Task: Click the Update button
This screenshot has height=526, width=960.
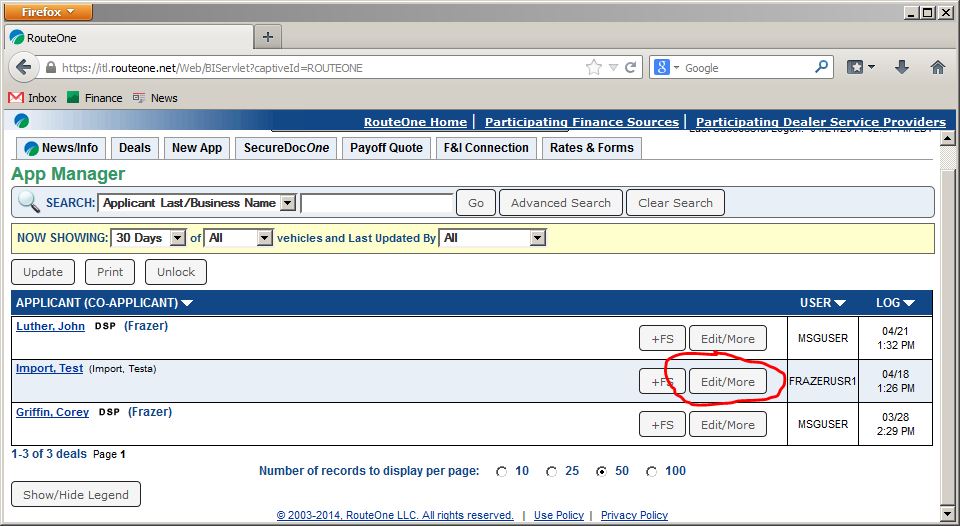Action: pos(43,272)
